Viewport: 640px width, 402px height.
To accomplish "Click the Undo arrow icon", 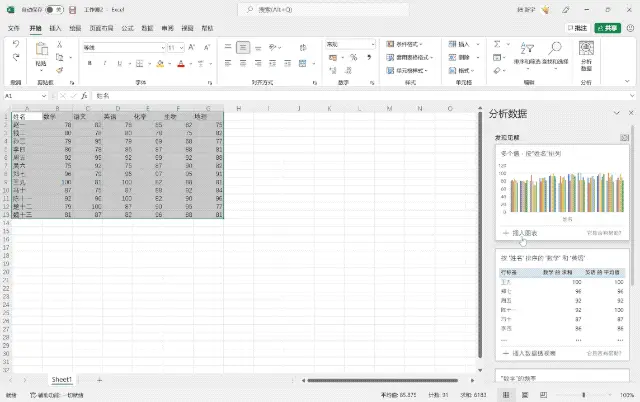I will [16, 44].
